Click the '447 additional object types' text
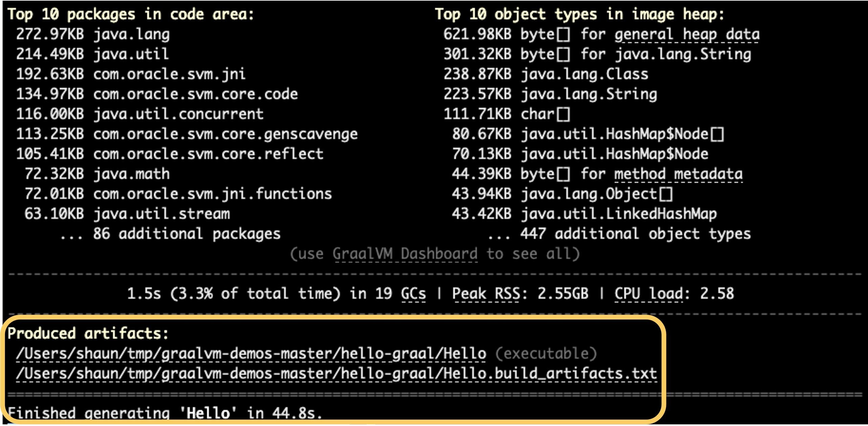Viewport: 868px width, 426px height. [x=635, y=234]
